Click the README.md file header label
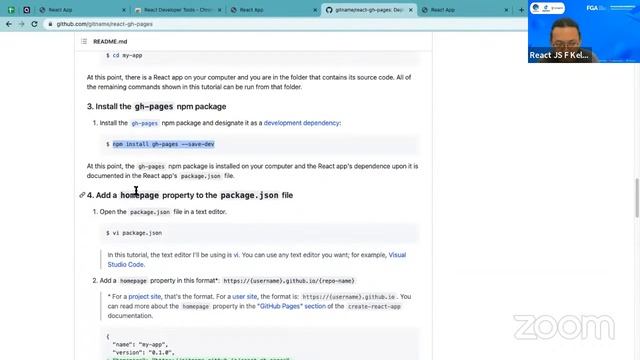The width and height of the screenshot is (640, 360). tap(110, 41)
